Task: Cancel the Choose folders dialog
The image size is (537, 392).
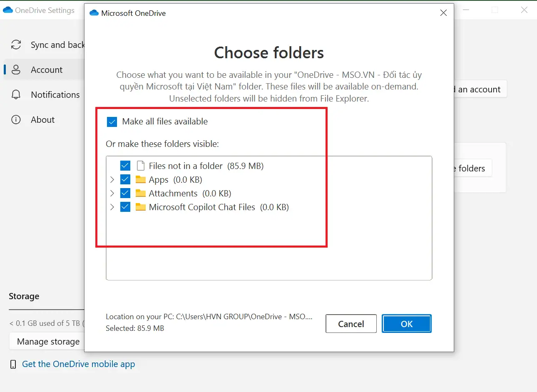Action: pos(351,323)
